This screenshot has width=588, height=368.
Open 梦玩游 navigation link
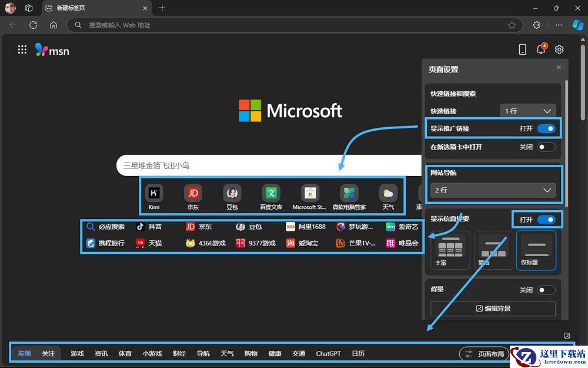pyautogui.click(x=355, y=227)
